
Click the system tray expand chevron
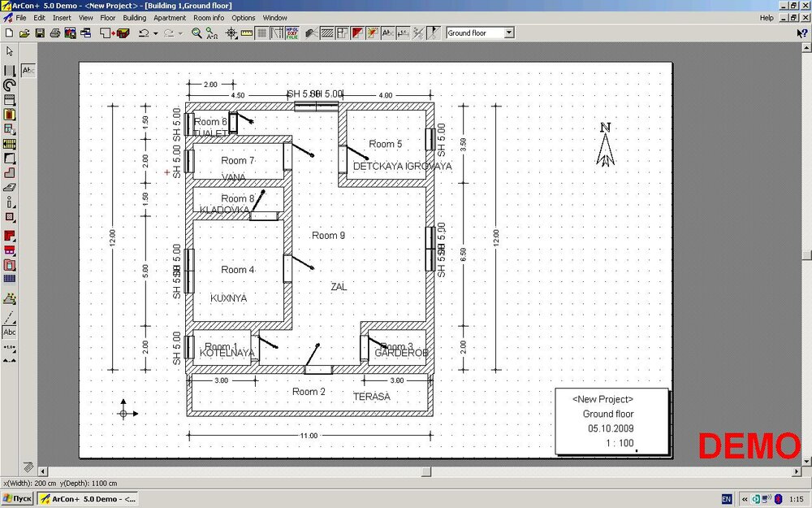[745, 499]
